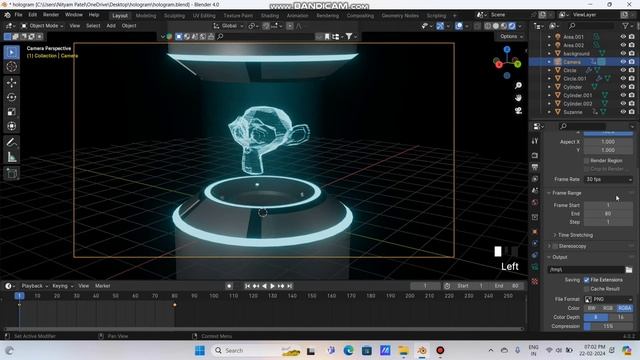
Task: Switch to the Modeling workspace tab
Action: (x=146, y=16)
